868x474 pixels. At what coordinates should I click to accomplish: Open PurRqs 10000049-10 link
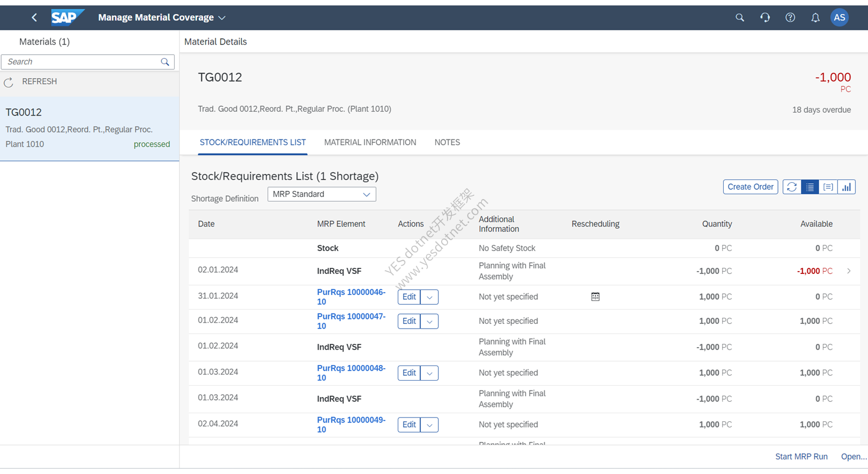pos(351,425)
